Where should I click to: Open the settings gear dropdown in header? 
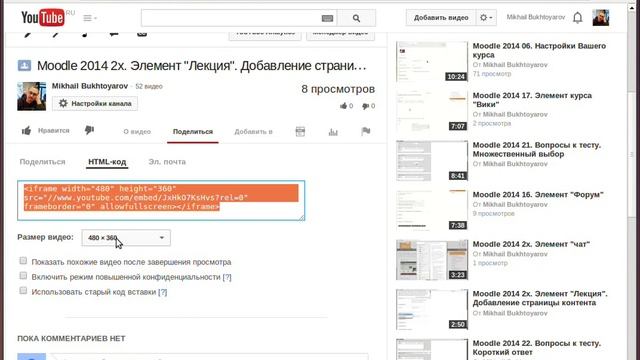click(x=486, y=18)
